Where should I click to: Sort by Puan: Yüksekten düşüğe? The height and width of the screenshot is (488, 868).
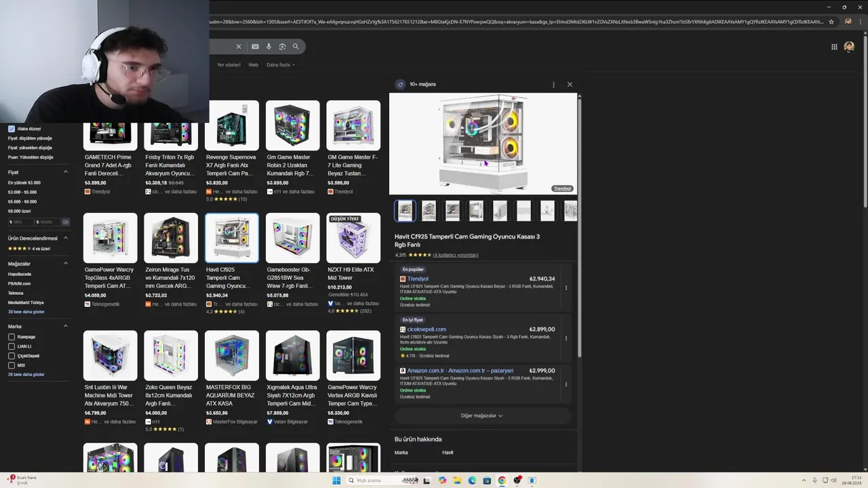[31, 157]
